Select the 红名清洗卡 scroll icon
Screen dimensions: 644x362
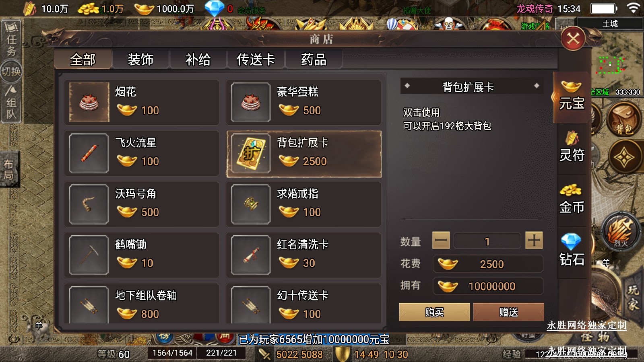point(251,255)
